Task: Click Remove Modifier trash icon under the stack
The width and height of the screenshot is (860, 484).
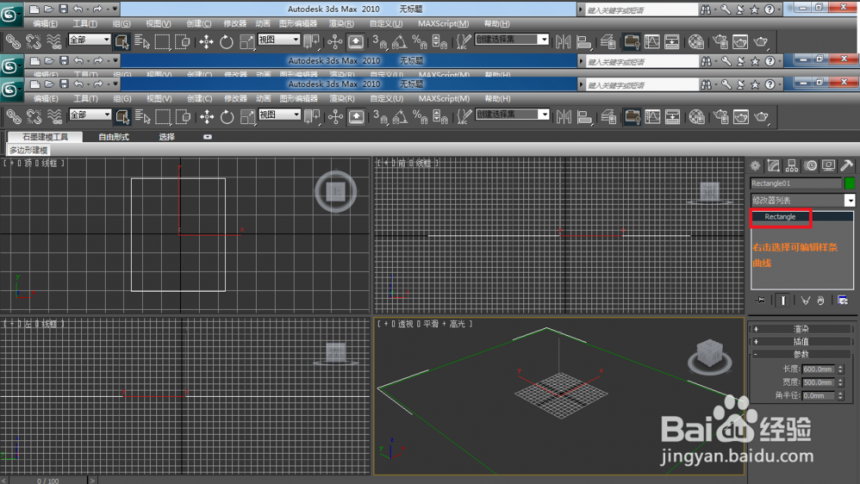Action: (x=821, y=300)
